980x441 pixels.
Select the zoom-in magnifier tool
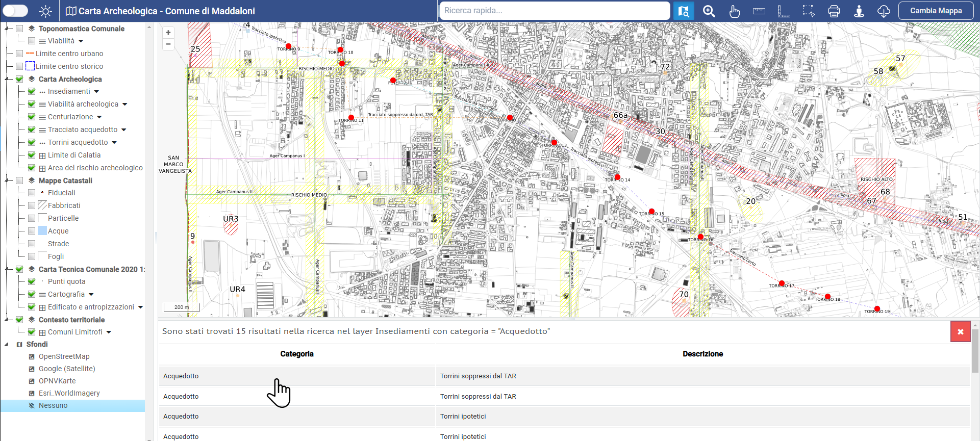[x=709, y=11]
